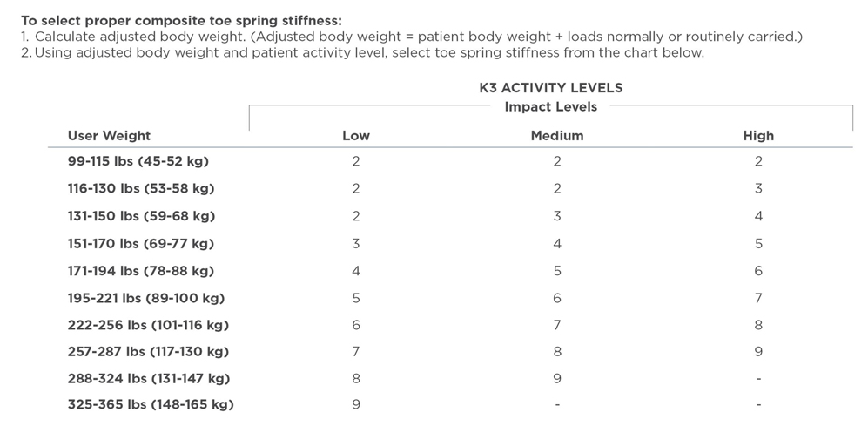Screen dimensions: 868x433
Task: Select the High impact column header
Action: pos(757,136)
